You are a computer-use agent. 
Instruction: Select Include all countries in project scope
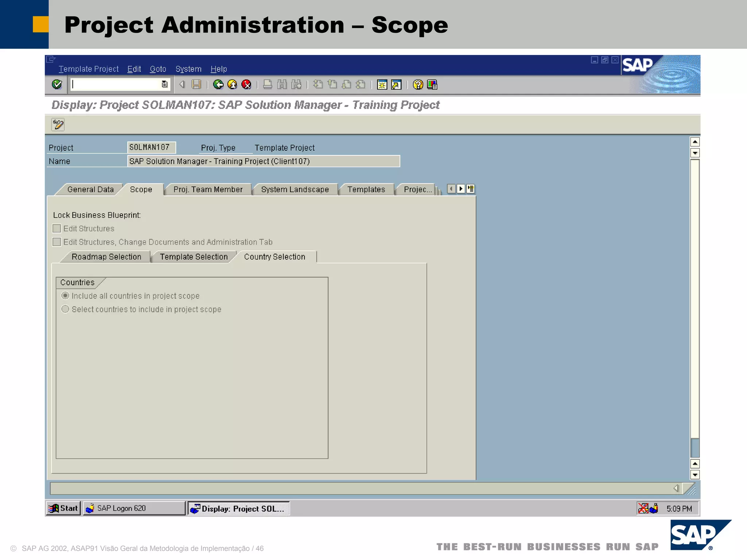(x=65, y=296)
